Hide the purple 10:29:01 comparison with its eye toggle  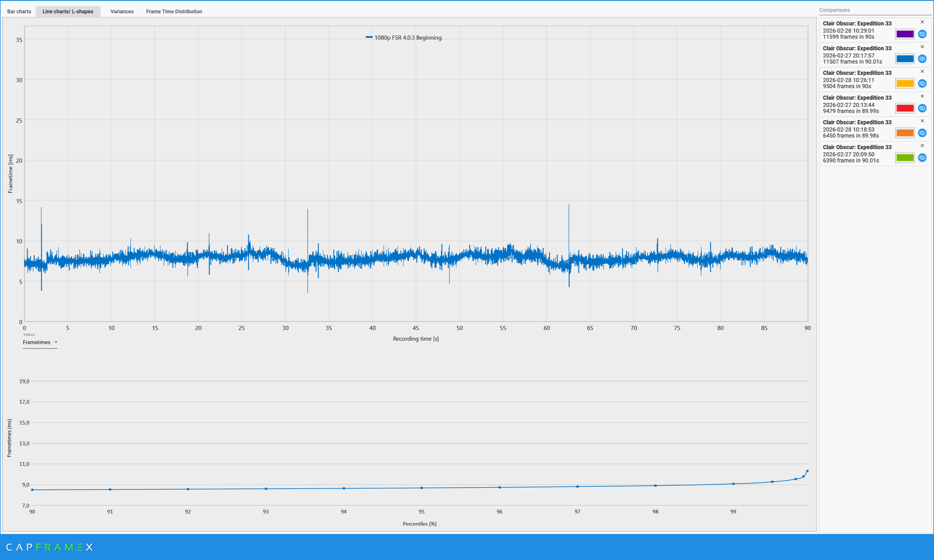922,34
